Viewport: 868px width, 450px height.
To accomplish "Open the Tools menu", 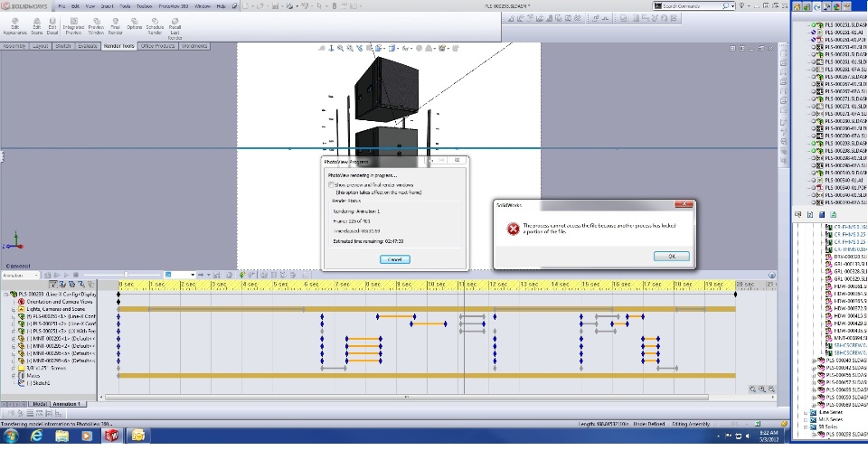I will [125, 6].
